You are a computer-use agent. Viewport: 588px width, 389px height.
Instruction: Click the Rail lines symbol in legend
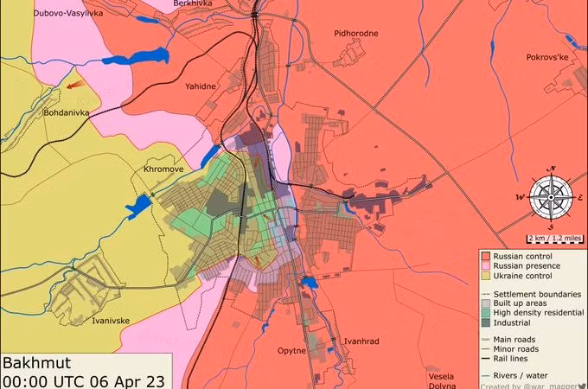coord(486,359)
